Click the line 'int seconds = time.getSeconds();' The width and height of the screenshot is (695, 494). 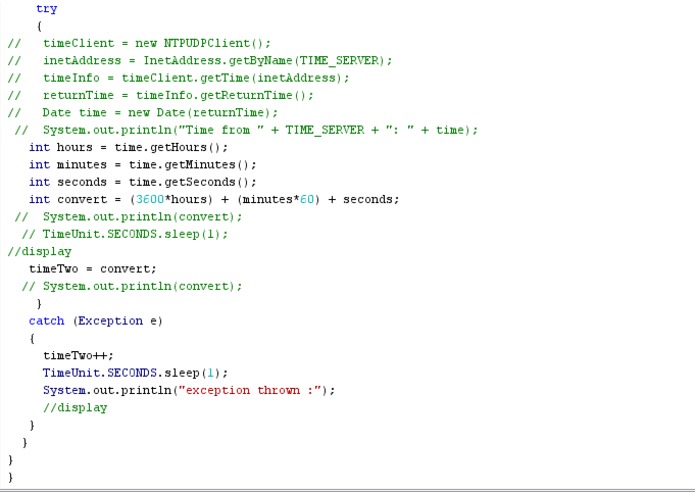pos(143,182)
